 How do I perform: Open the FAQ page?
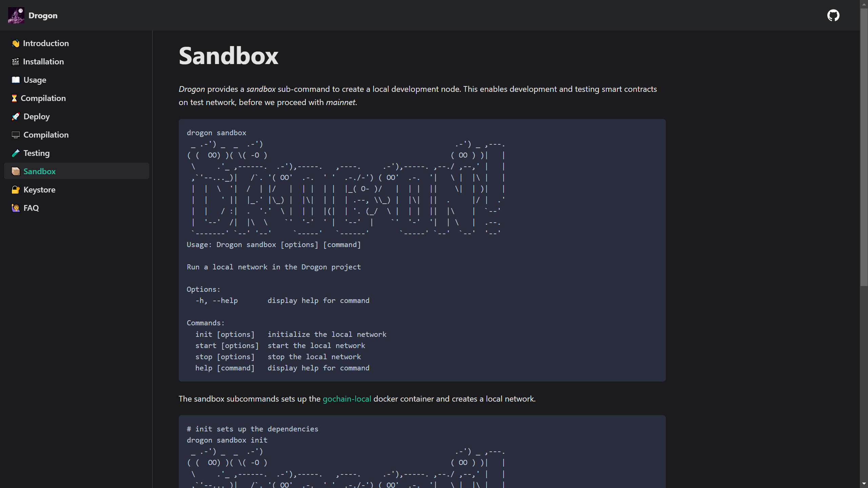click(31, 208)
